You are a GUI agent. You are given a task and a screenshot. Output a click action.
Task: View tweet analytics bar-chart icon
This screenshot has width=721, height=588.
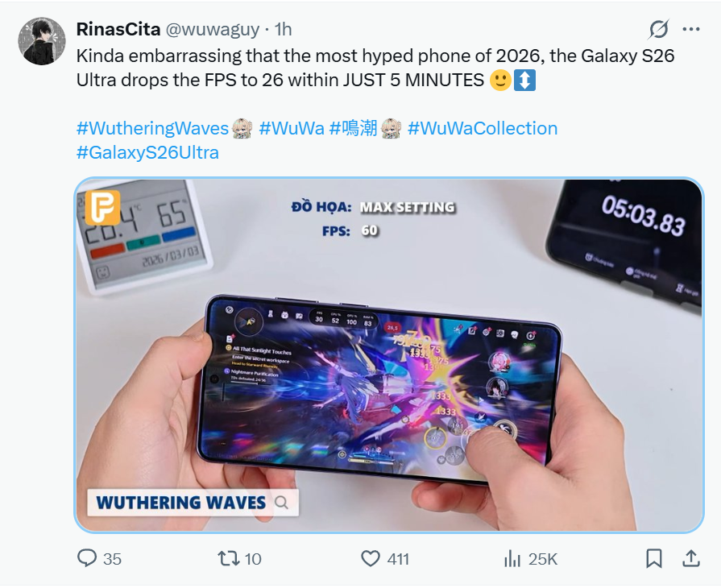512,558
